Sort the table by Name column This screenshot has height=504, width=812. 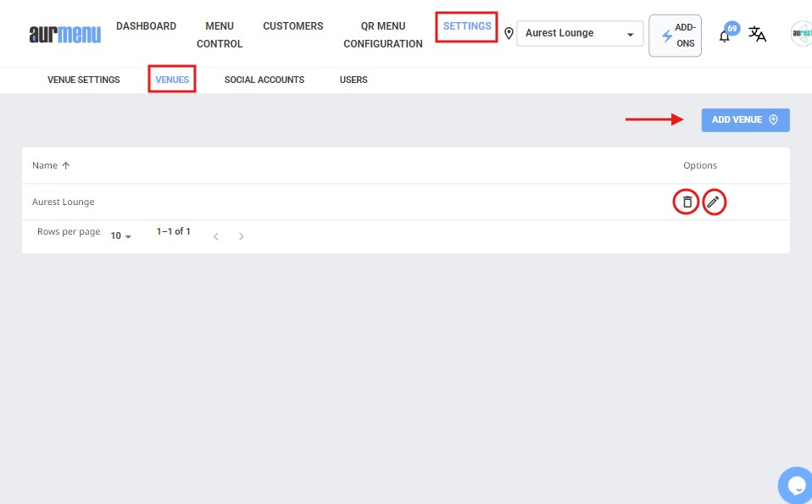click(x=51, y=165)
